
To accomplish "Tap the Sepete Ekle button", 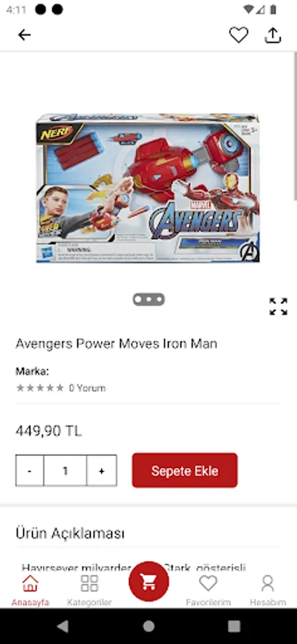I will (x=185, y=470).
